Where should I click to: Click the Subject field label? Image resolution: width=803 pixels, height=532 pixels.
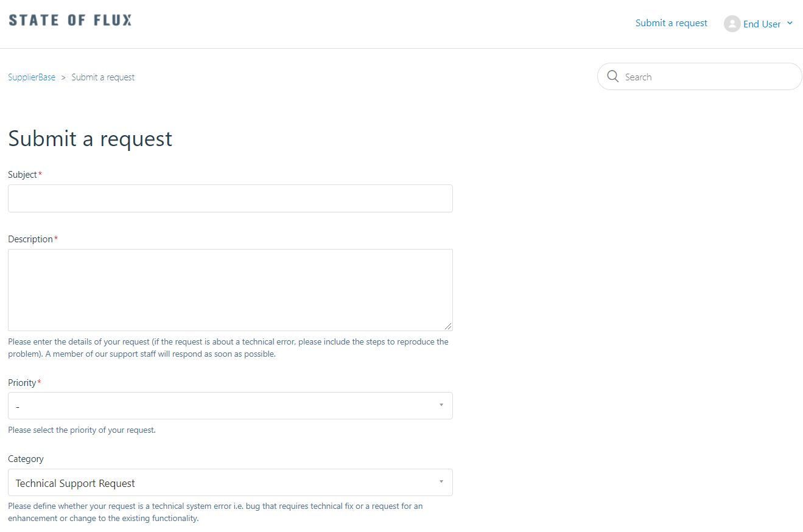pyautogui.click(x=23, y=175)
